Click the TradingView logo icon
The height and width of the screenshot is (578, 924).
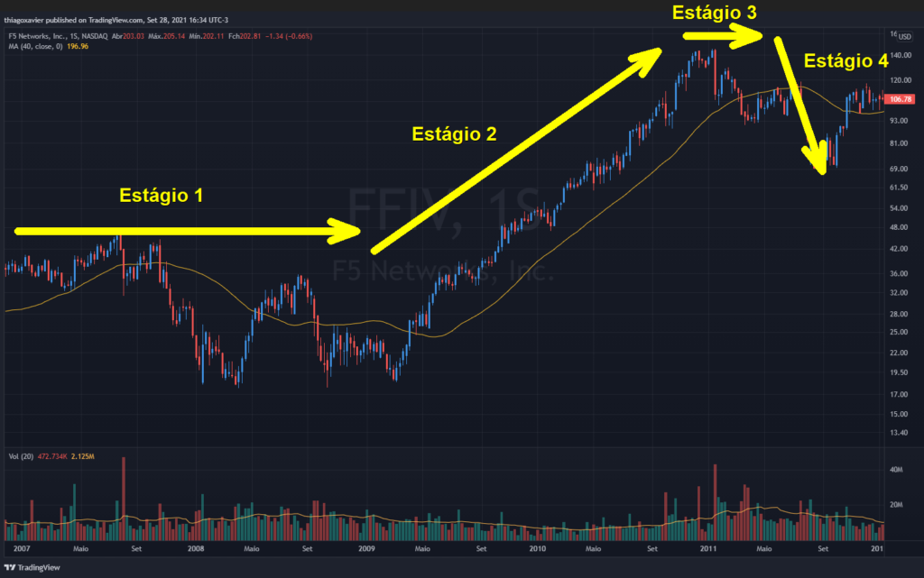(x=10, y=567)
